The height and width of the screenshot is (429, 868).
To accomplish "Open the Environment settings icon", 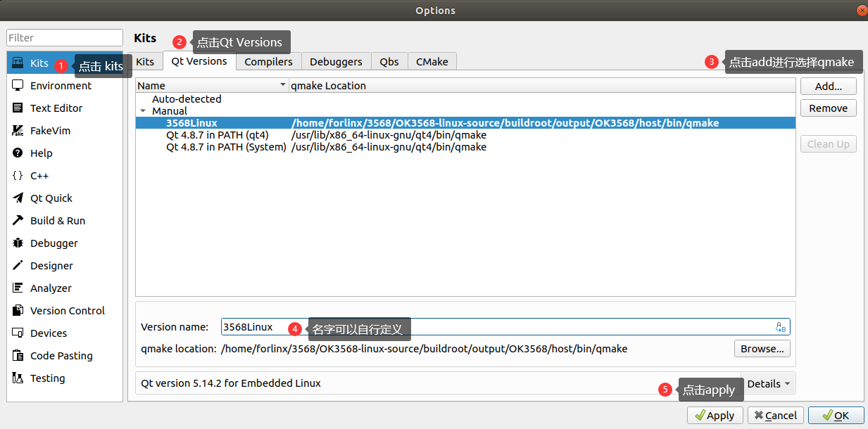I will point(18,86).
